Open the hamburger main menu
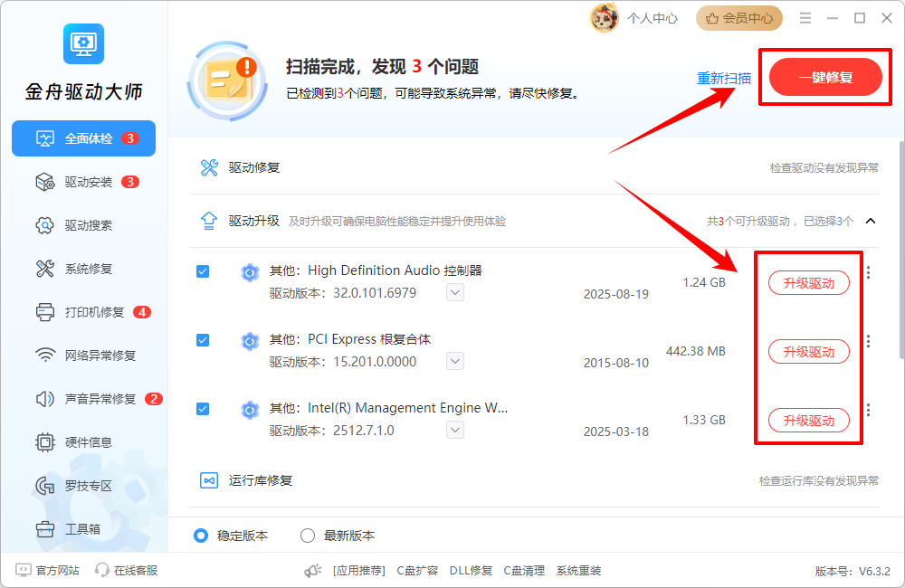Viewport: 905px width, 588px height. [x=805, y=18]
